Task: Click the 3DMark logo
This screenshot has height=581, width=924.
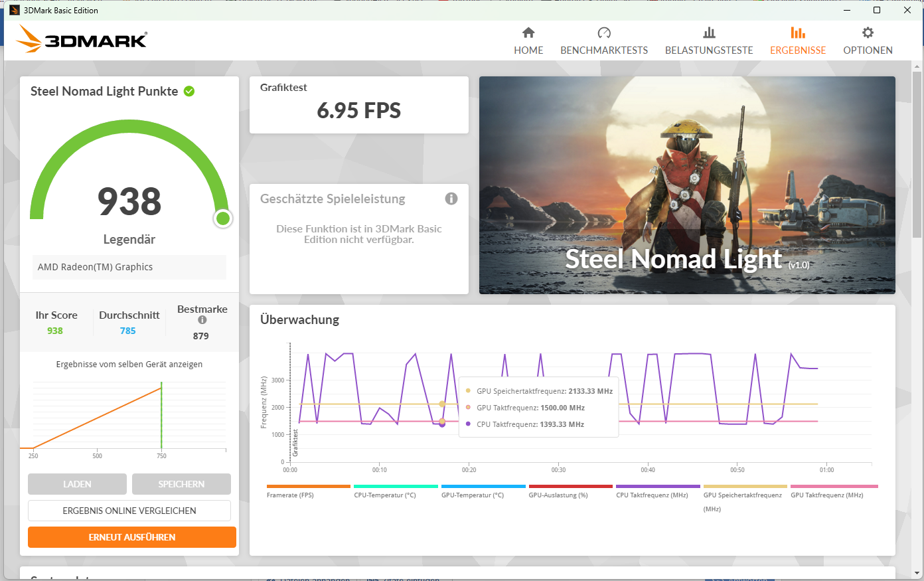Action: coord(82,39)
